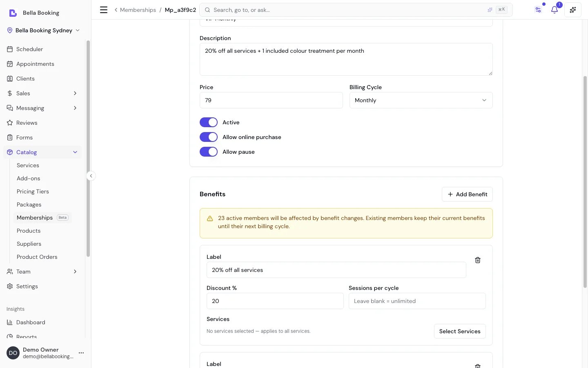588x368 pixels.
Task: Toggle the Allow pause switch
Action: point(209,152)
